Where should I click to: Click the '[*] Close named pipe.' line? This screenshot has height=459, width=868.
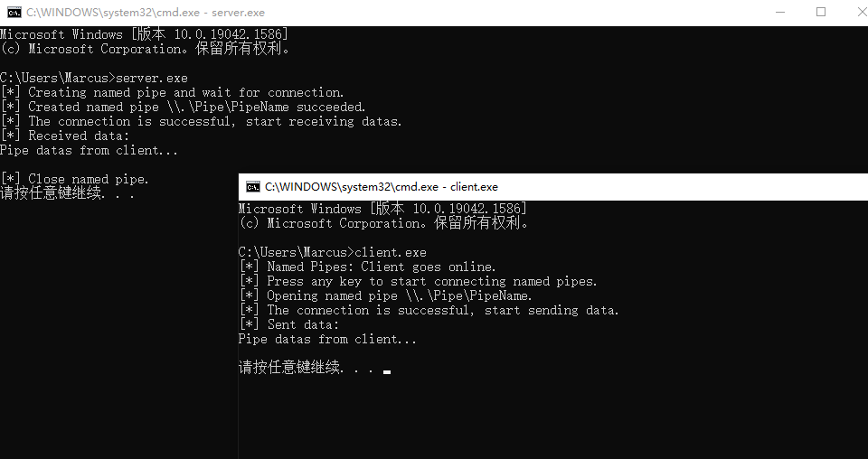(75, 179)
